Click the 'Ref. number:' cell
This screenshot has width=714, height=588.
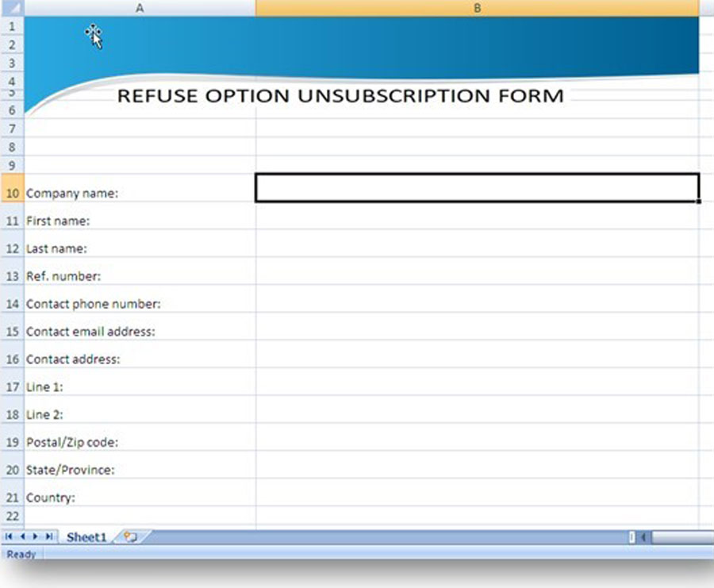click(140, 271)
